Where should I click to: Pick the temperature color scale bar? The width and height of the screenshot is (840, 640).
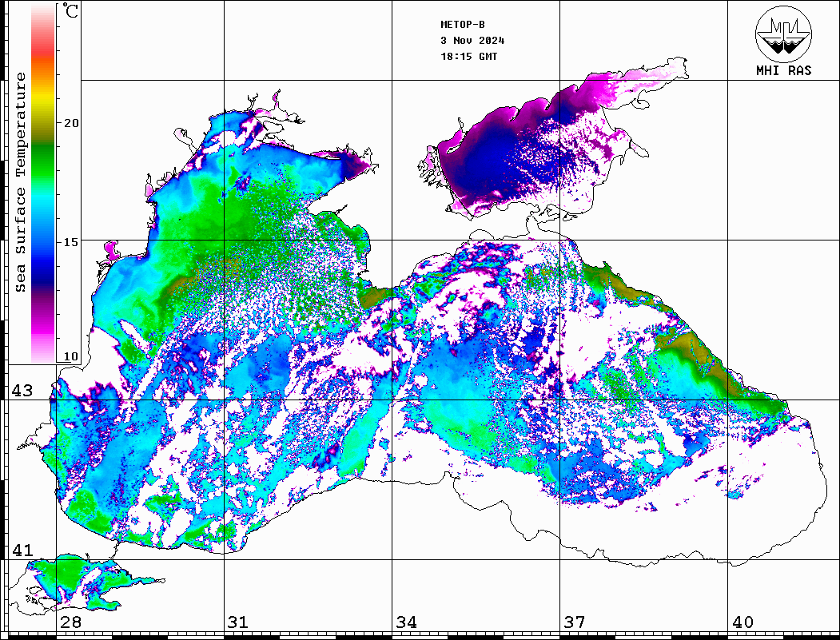tap(43, 184)
